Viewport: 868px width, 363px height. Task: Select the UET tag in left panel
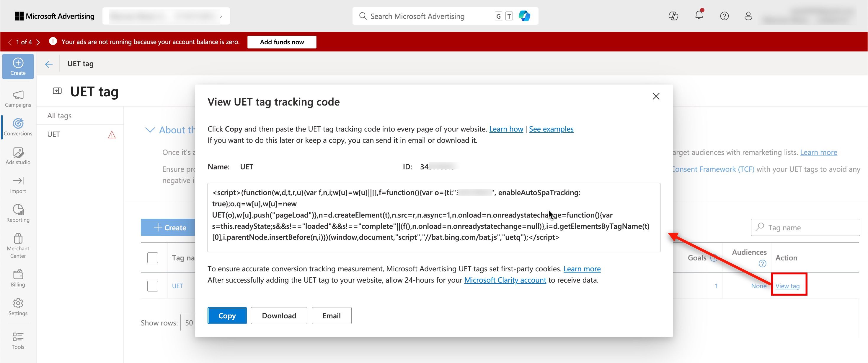coord(53,134)
